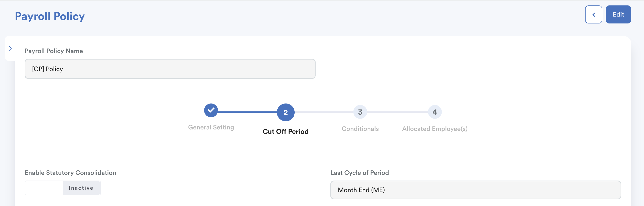Go to the step 3 circle
The image size is (644, 206).
tap(360, 112)
